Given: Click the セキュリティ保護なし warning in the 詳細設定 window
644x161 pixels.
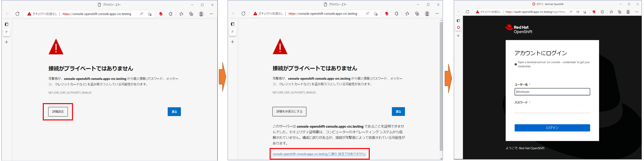Looking at the screenshot, I should [x=42, y=14].
